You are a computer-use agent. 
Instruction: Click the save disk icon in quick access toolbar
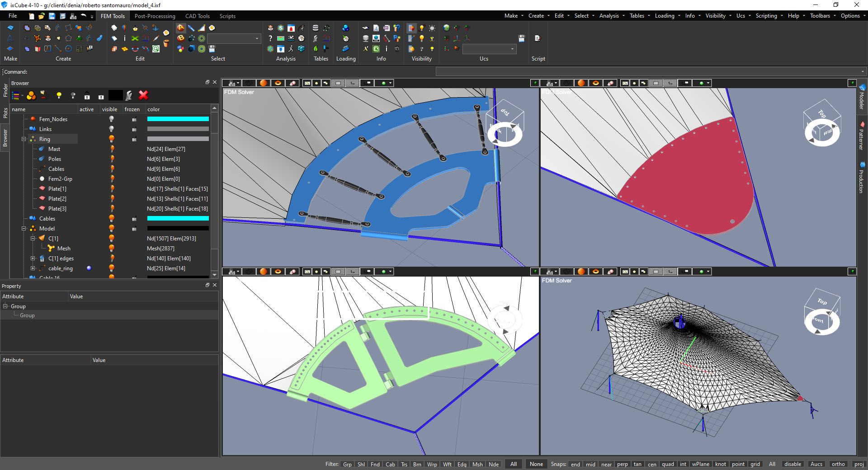52,16
